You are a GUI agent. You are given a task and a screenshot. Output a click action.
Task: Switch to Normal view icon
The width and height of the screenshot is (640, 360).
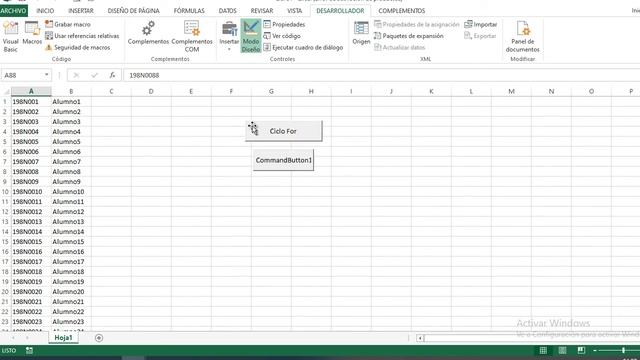coord(543,350)
